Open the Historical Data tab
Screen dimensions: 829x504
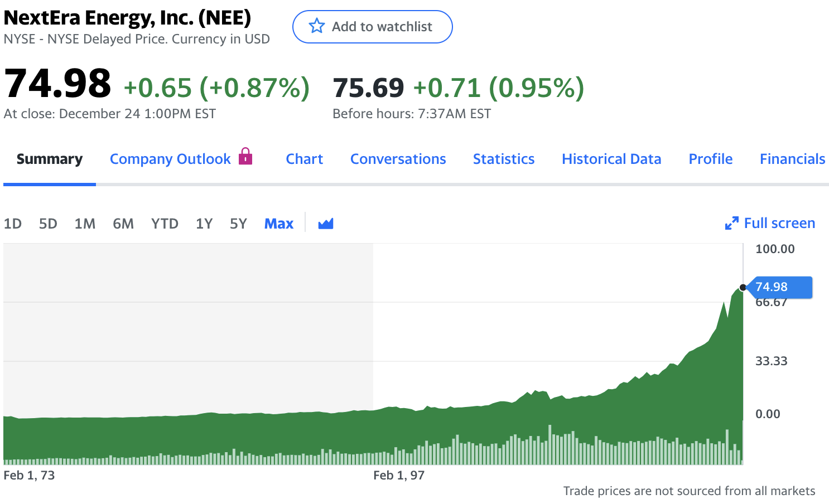[x=611, y=159]
